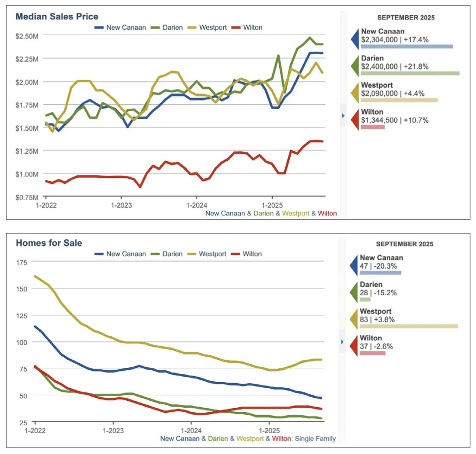Click Darien's green bar in Median Sales Price sidebar
This screenshot has width=476, height=454.
coord(410,73)
